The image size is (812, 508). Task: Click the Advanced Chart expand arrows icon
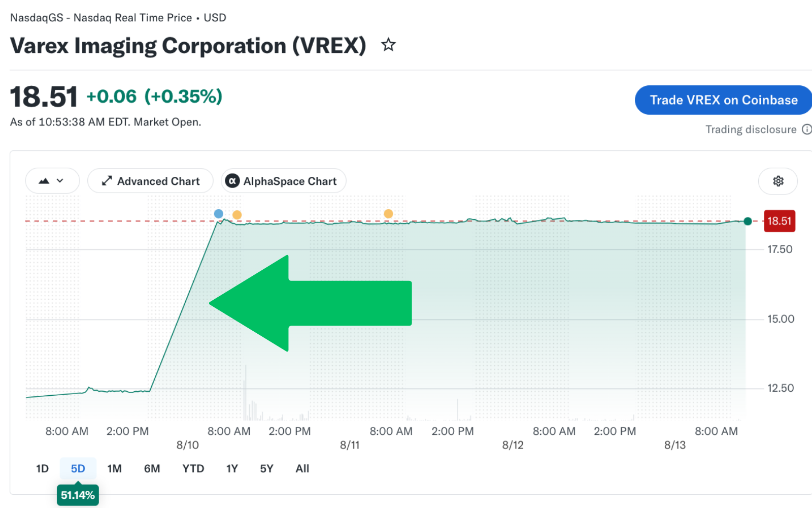pos(107,181)
